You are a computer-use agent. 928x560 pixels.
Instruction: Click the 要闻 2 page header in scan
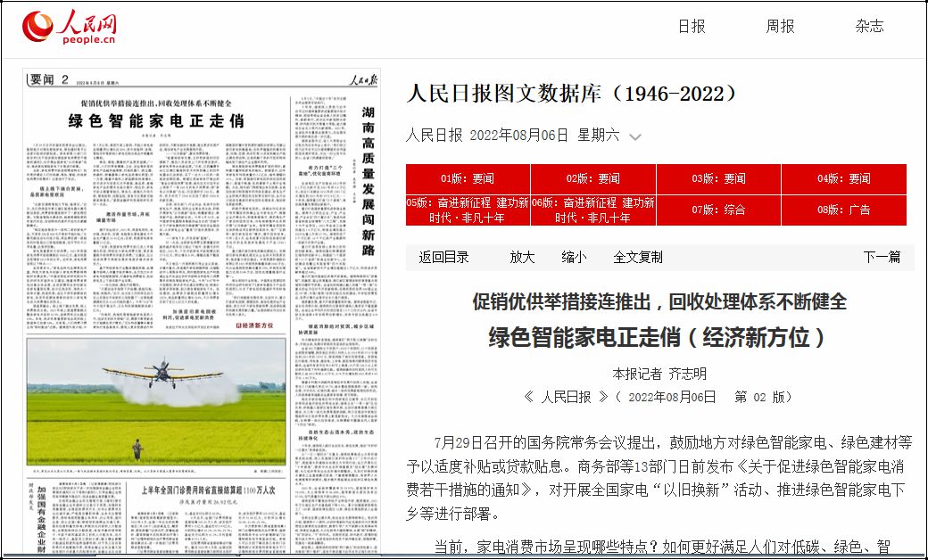point(49,80)
